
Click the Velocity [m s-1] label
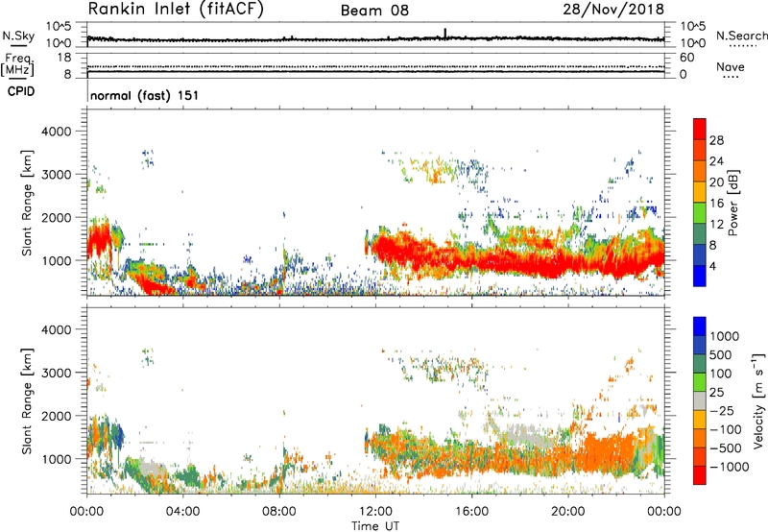click(758, 400)
